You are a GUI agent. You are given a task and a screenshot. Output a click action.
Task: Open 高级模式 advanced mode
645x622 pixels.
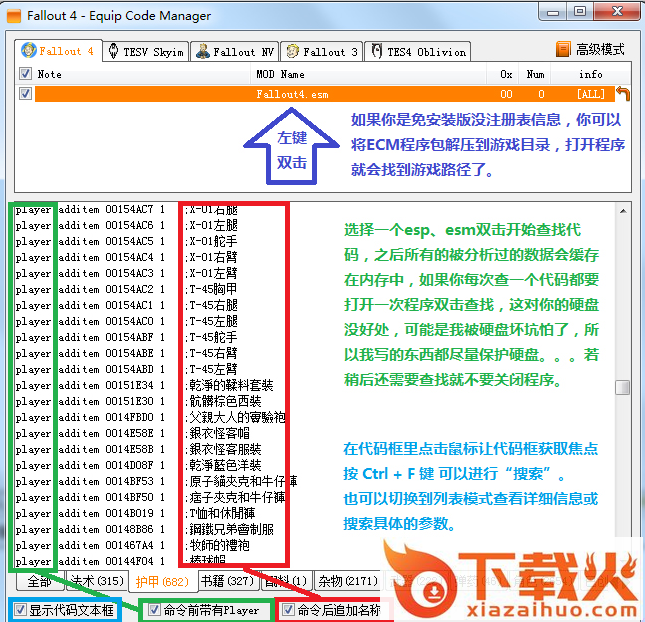(x=599, y=49)
